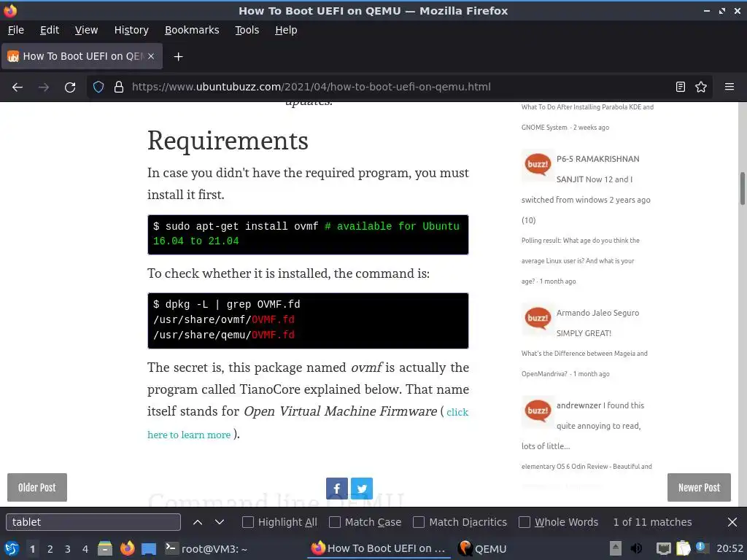Share the article on Twitter
The image size is (747, 560).
pos(362,488)
